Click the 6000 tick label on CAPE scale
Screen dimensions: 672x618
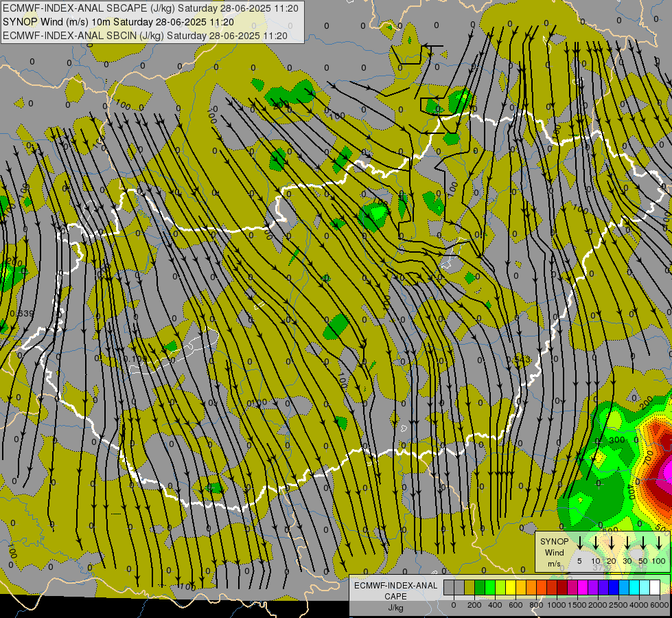pyautogui.click(x=659, y=605)
